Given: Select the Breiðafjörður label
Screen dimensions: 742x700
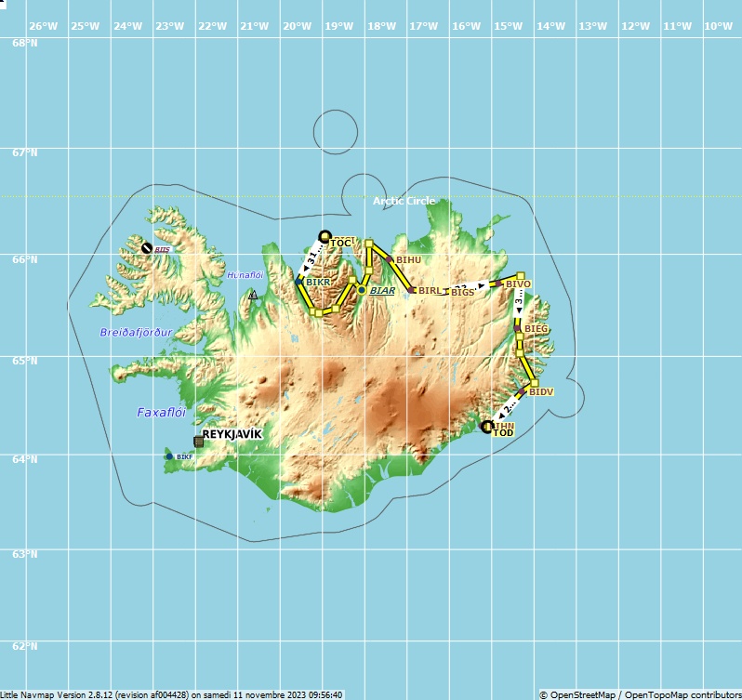Looking at the screenshot, I should point(137,333).
